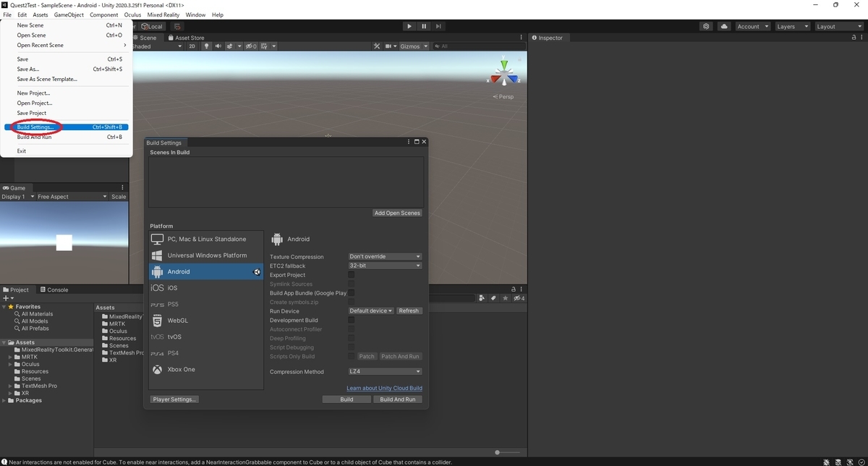Click the Play button in the toolbar
The image size is (868, 466).
(409, 26)
